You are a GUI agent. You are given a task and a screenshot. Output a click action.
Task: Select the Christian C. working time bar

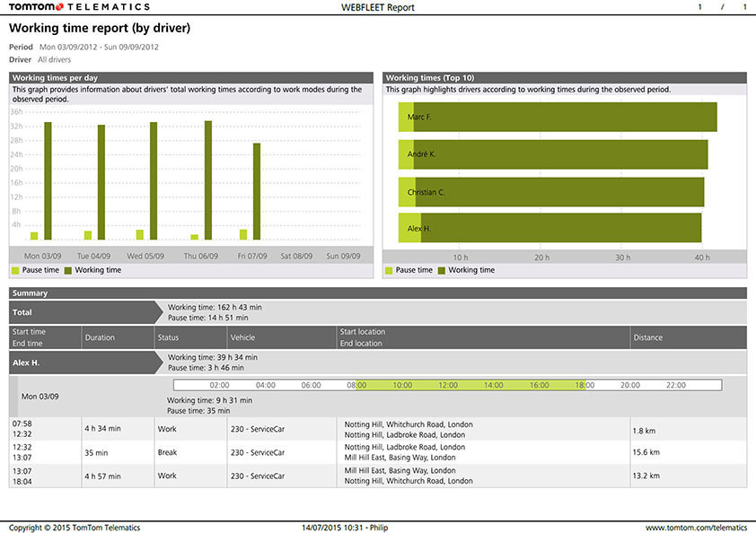click(558, 192)
